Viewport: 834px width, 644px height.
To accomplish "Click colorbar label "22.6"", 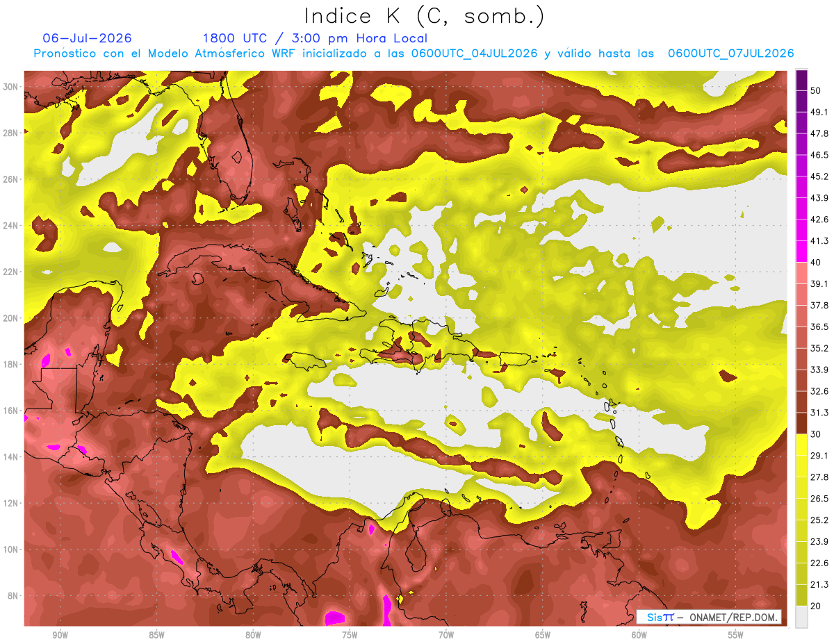I will [819, 563].
